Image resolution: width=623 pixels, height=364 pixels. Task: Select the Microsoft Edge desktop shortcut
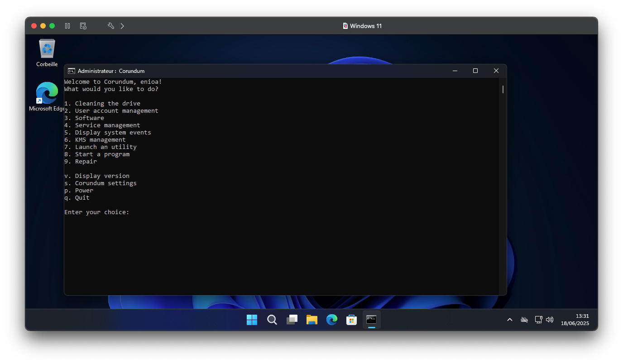[x=47, y=97]
